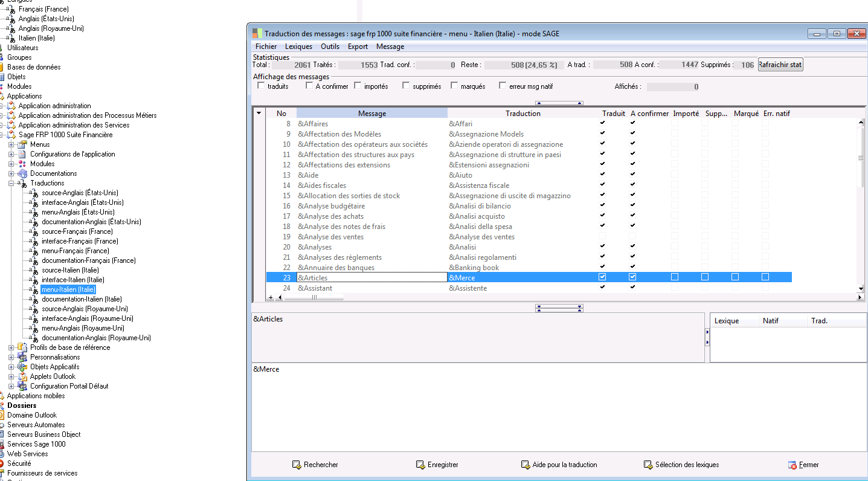Click the grid horizontal scrollbar thumb
This screenshot has height=481, width=868.
click(x=314, y=297)
